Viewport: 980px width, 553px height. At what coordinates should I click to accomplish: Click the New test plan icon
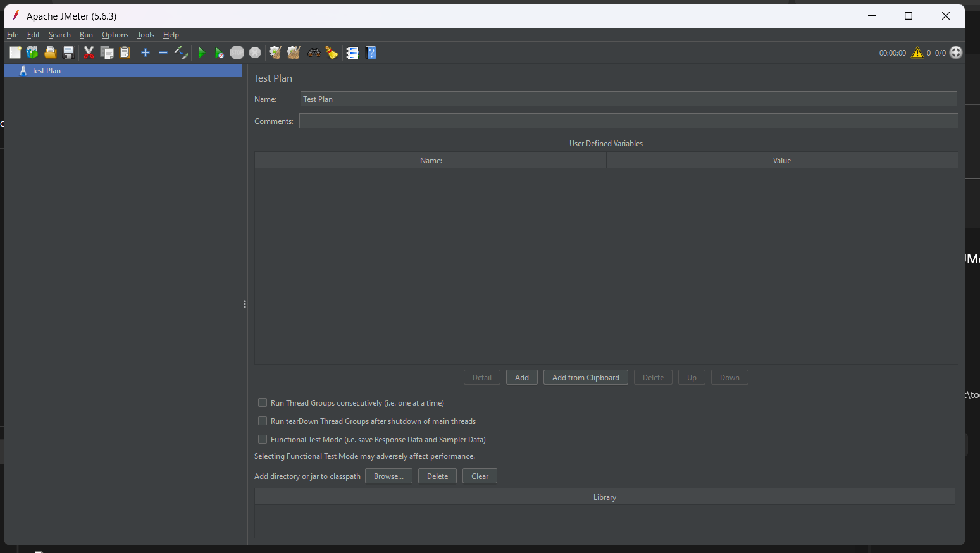tap(15, 53)
